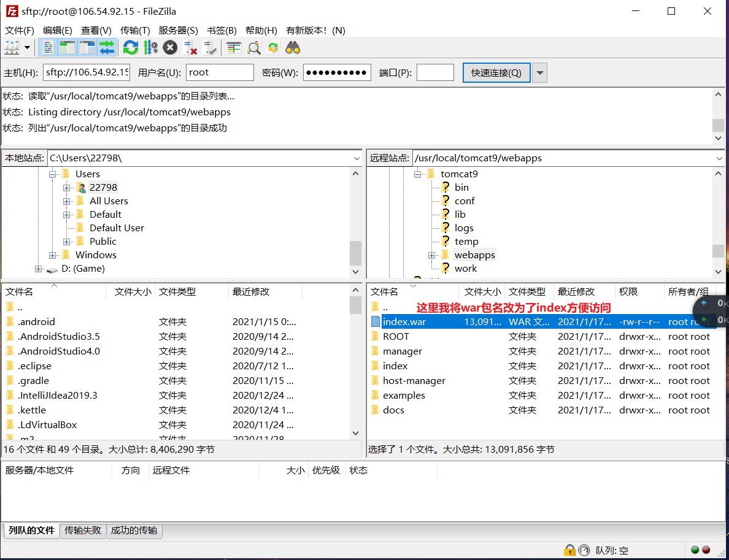Expand the 22798 user folder
This screenshot has height=560, width=729.
coord(66,188)
